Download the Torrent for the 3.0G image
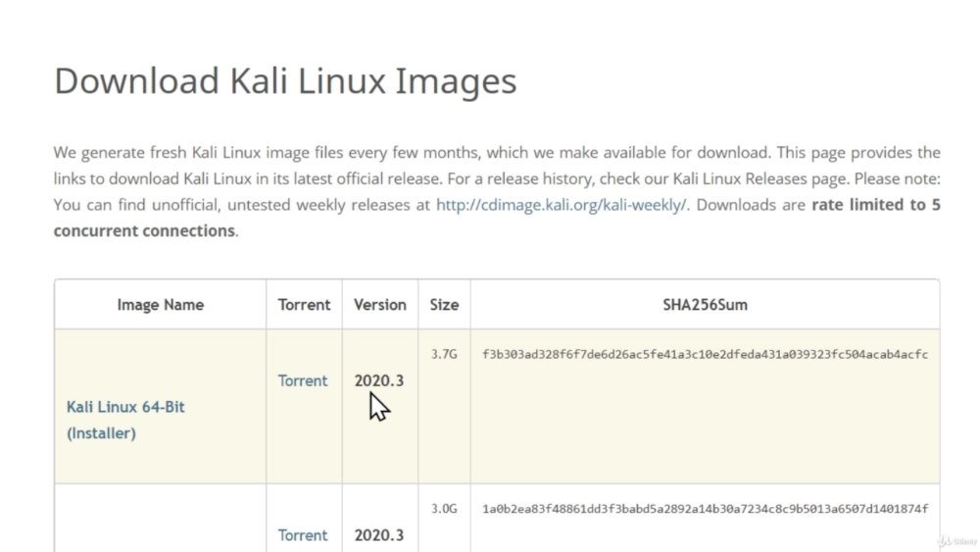 pyautogui.click(x=303, y=535)
